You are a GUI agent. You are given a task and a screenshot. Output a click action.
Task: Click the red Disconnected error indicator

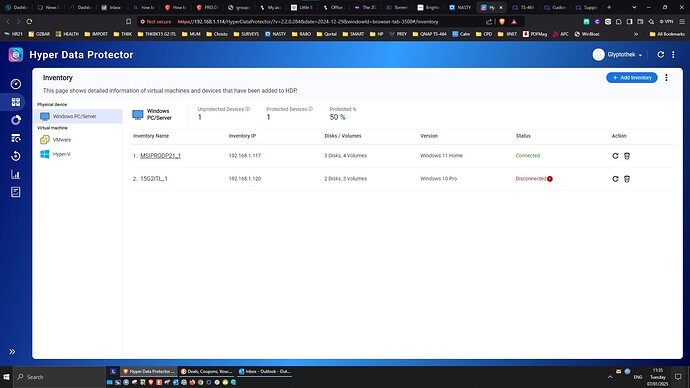click(550, 179)
